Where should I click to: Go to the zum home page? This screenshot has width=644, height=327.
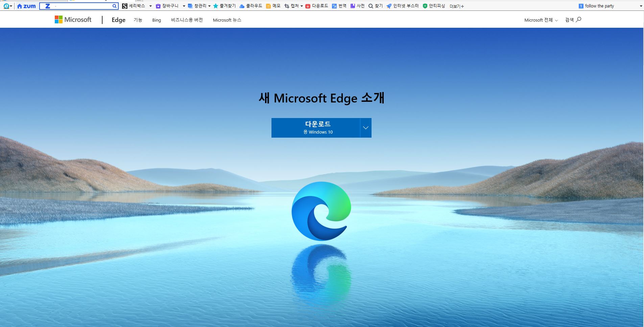pyautogui.click(x=26, y=6)
